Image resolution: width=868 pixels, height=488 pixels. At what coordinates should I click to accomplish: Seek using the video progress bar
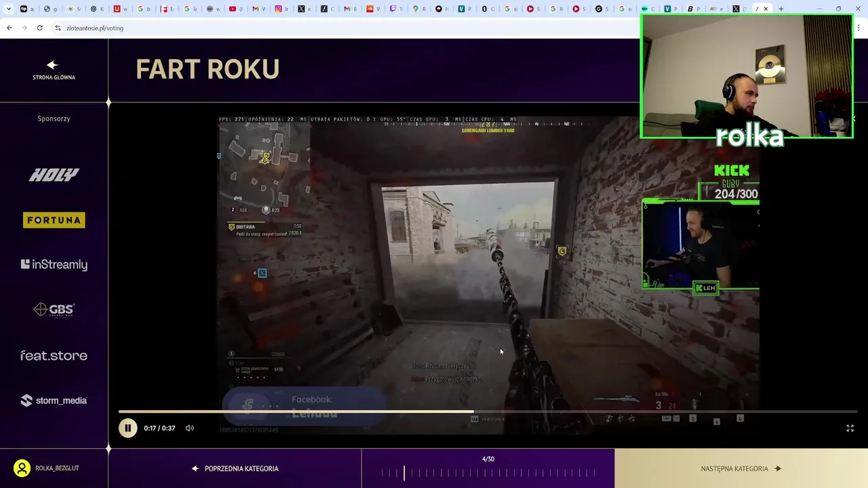pyautogui.click(x=488, y=411)
